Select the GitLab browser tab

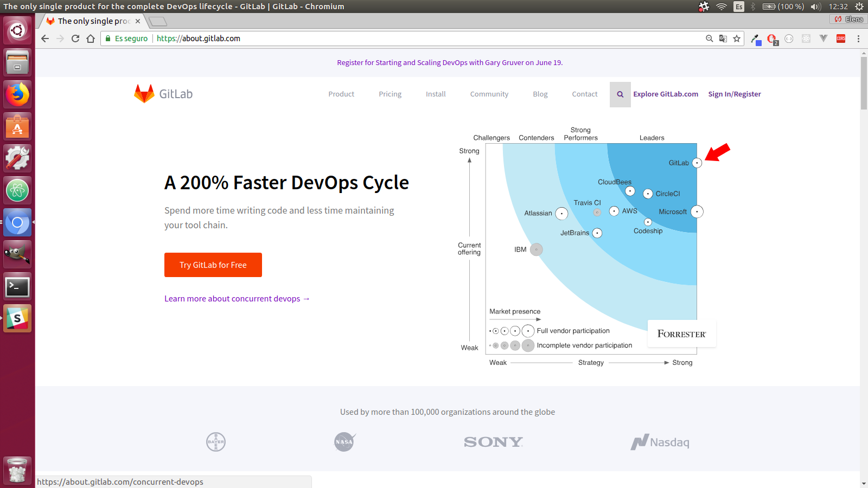pyautogui.click(x=93, y=21)
